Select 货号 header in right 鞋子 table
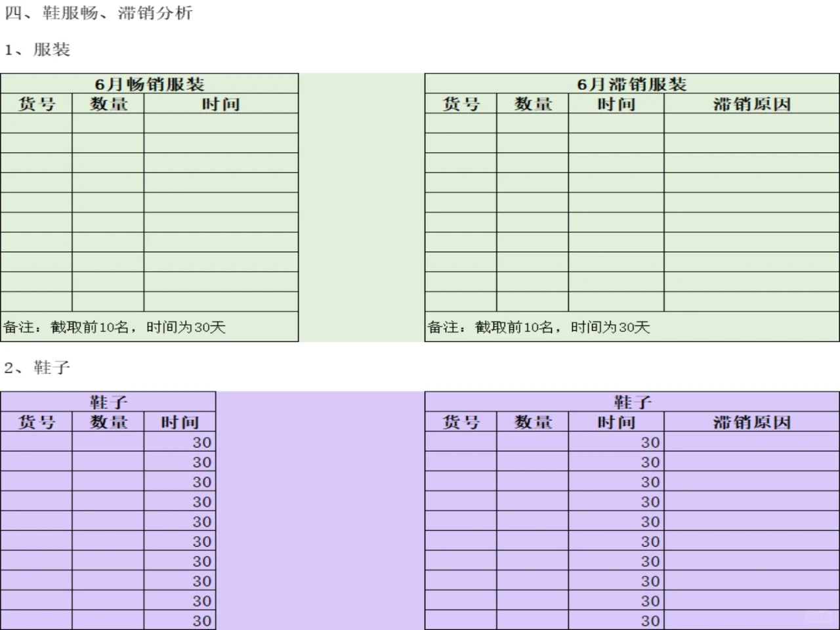Screen dimensions: 840x630 pyautogui.click(x=461, y=422)
